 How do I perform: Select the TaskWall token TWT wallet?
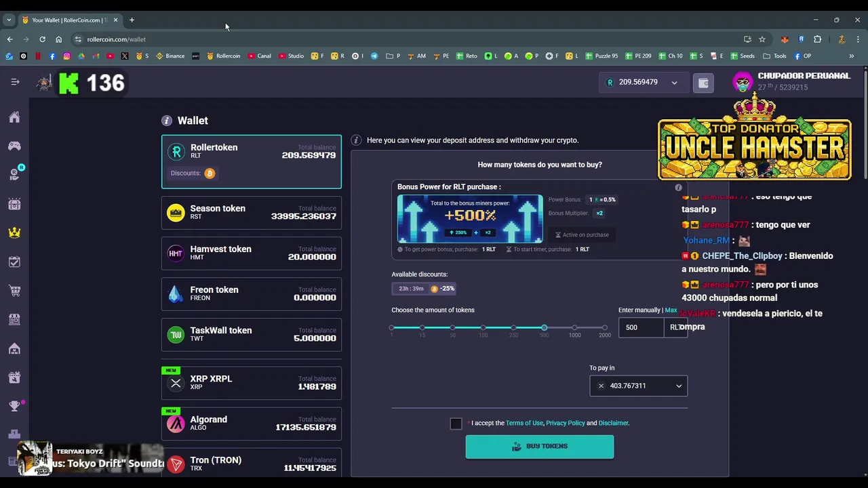click(252, 335)
